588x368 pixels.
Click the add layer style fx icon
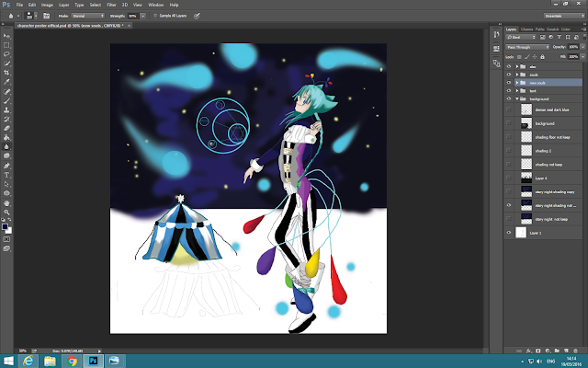[x=529, y=351]
